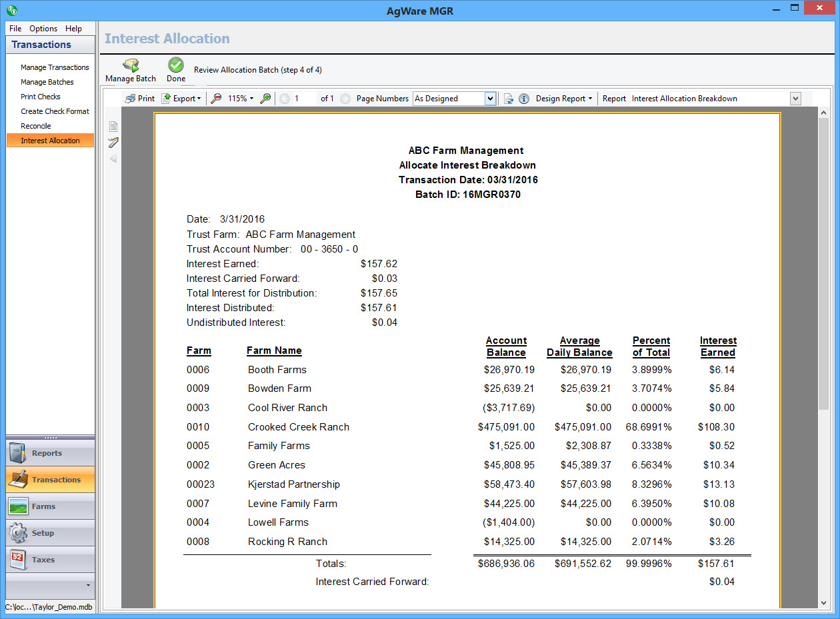Open the Page Numbers combo box
Screen dimensions: 840x619
point(490,99)
